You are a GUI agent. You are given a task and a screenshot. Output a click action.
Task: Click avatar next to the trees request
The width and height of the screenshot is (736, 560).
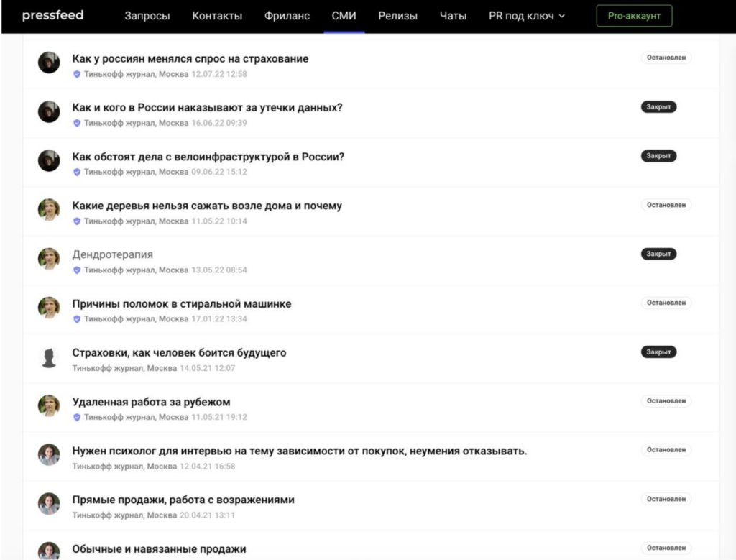point(49,210)
